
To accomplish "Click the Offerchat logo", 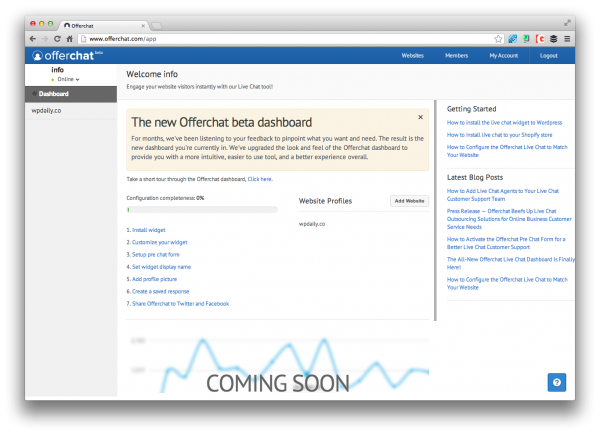I will point(67,55).
